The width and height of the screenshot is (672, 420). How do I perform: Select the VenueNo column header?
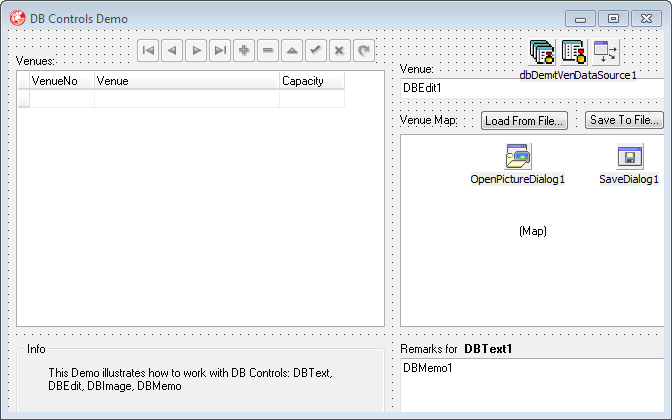pos(55,81)
